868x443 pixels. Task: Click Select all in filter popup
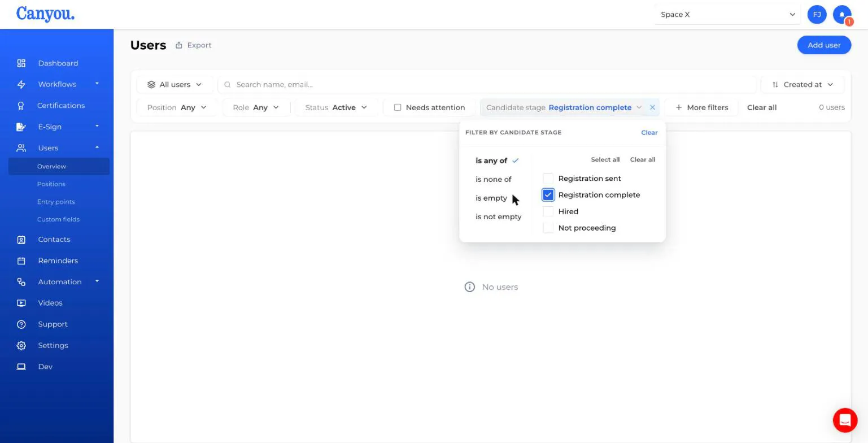[605, 159]
